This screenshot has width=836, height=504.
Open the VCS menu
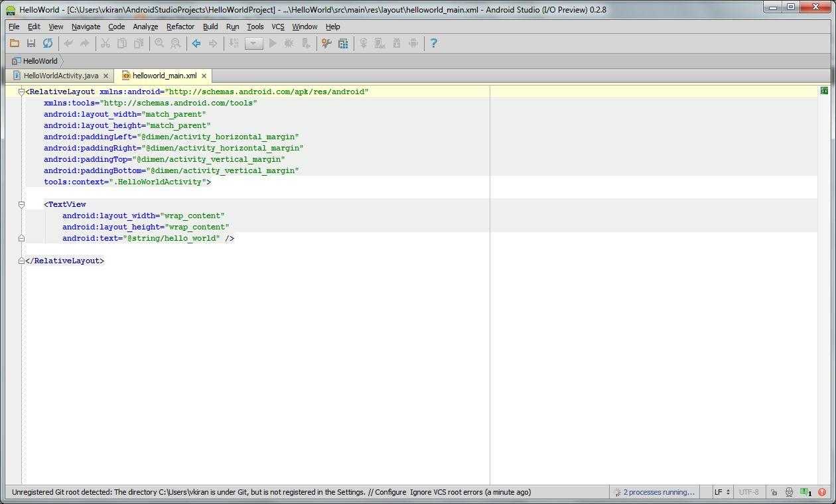[x=278, y=27]
